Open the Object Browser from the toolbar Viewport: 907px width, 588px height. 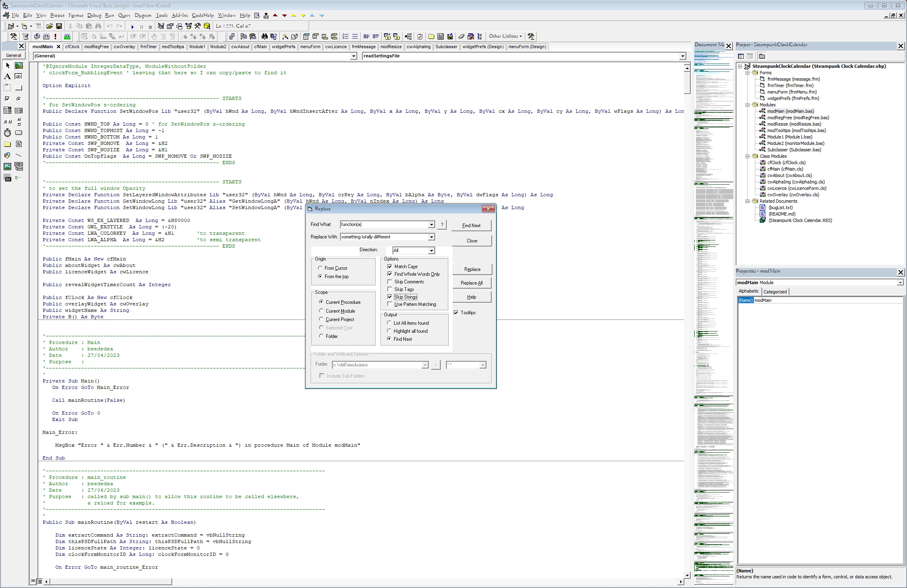[x=188, y=26]
